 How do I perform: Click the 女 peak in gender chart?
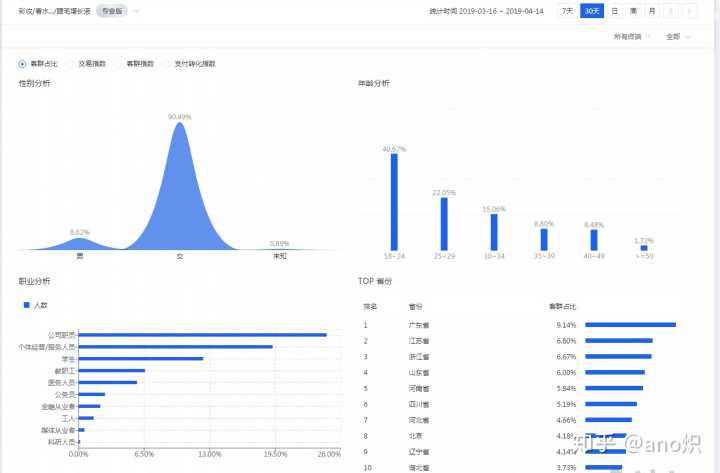coord(180,180)
